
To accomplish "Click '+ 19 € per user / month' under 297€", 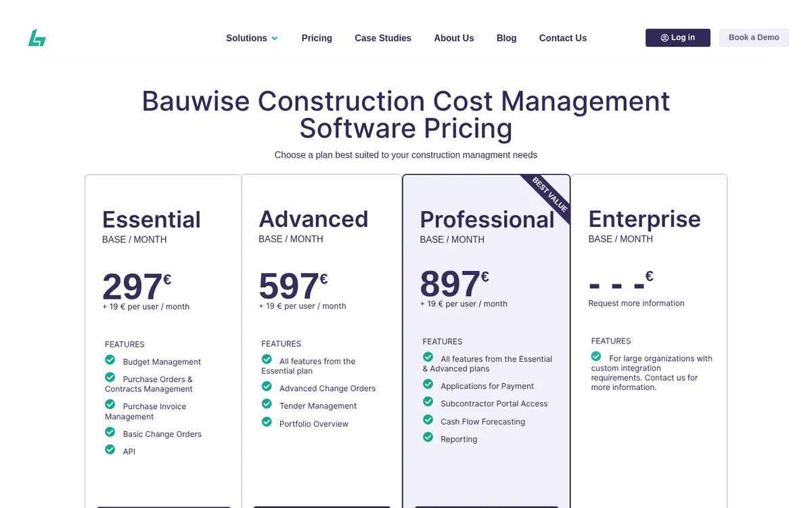I will (x=146, y=307).
